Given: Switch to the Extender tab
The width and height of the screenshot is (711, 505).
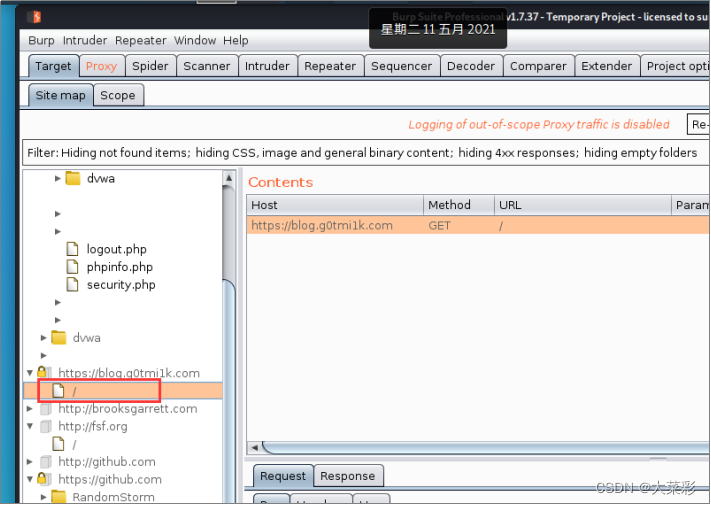Looking at the screenshot, I should click(x=607, y=66).
